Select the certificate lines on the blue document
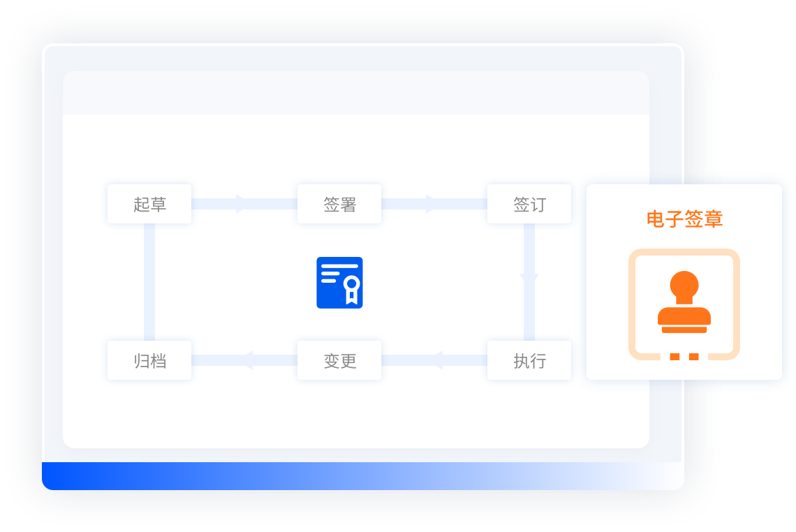 (x=332, y=271)
